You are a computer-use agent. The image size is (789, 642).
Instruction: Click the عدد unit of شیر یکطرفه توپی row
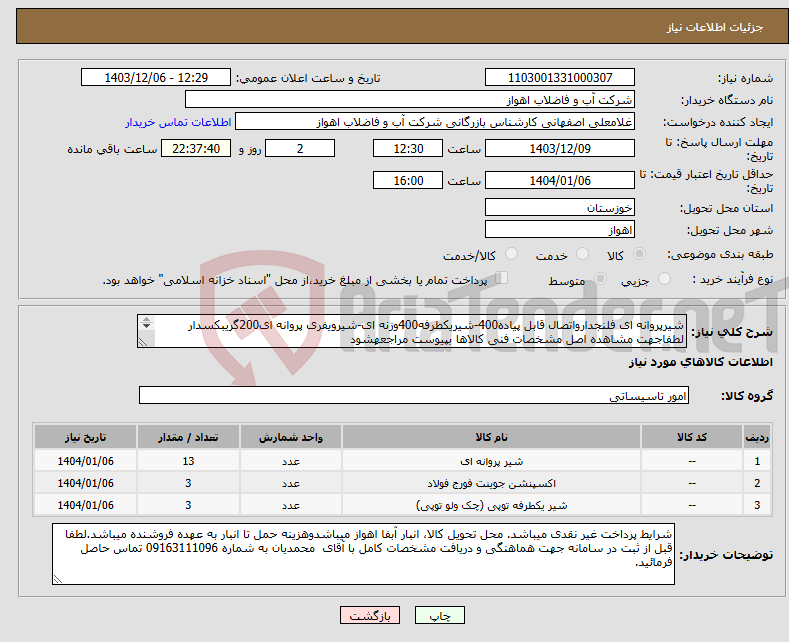[291, 505]
